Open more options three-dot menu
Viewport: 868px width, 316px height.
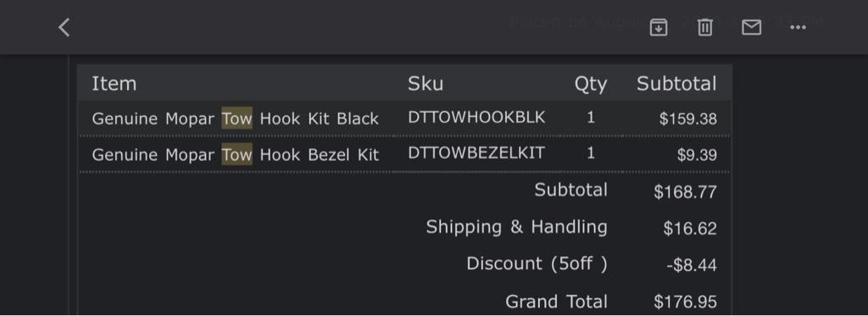pos(798,28)
